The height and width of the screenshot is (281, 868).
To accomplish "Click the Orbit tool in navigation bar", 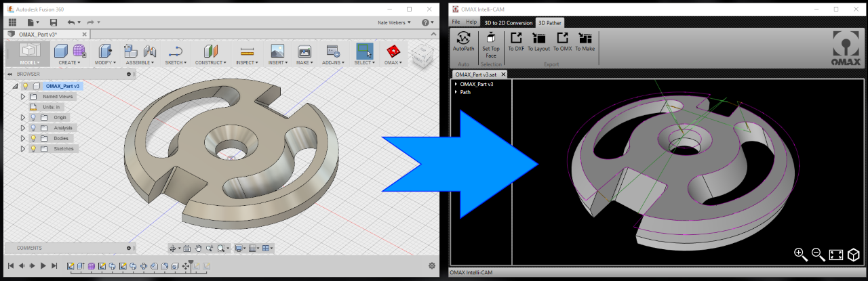I will pos(174,248).
